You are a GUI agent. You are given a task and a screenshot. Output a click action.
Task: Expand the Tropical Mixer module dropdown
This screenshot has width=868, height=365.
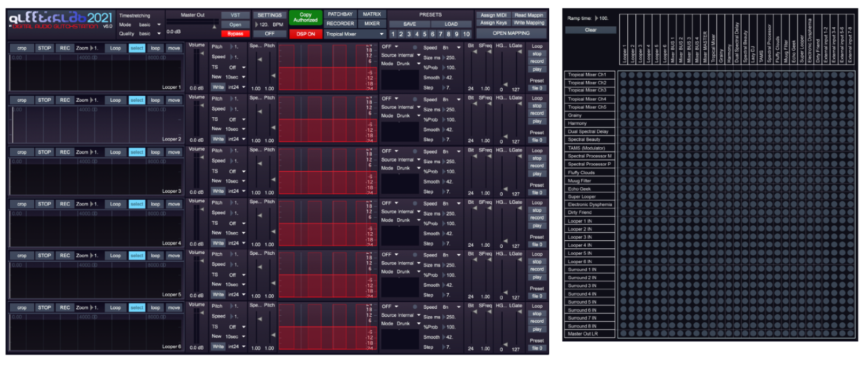tap(355, 34)
